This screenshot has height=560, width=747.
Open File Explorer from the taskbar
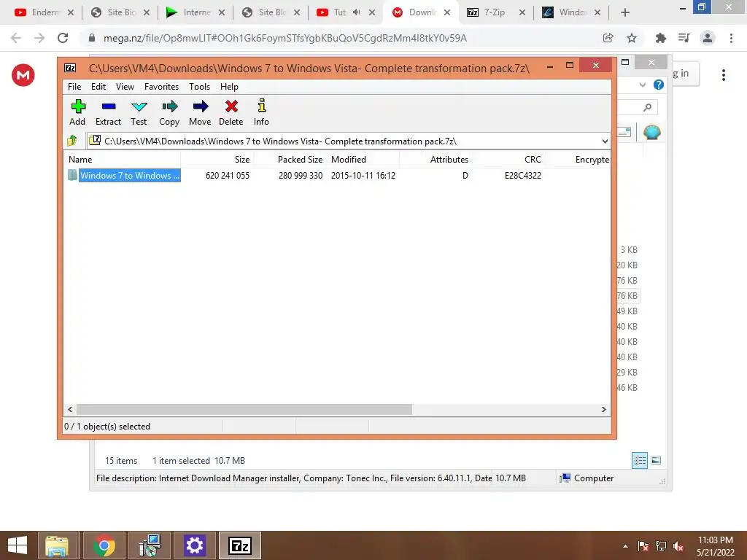coord(57,545)
